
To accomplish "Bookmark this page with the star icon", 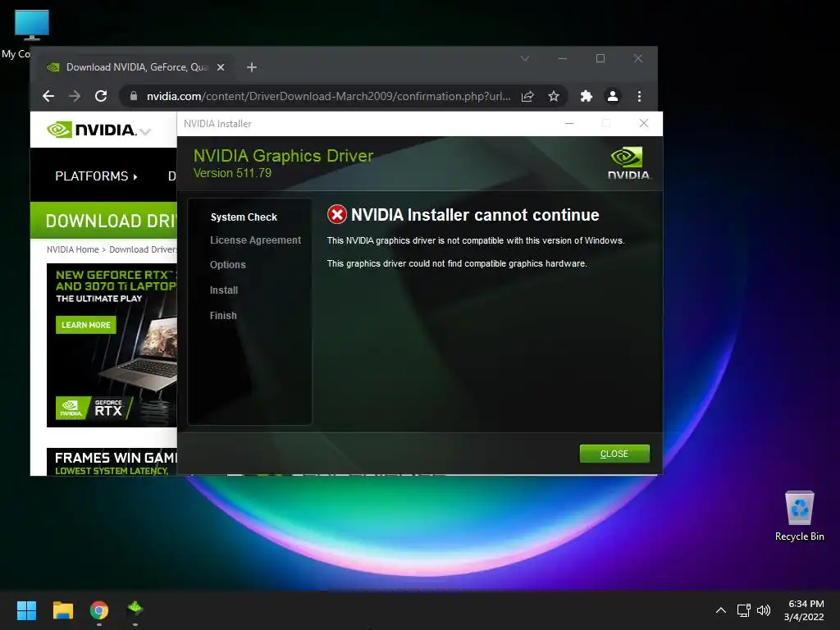I will 554,97.
